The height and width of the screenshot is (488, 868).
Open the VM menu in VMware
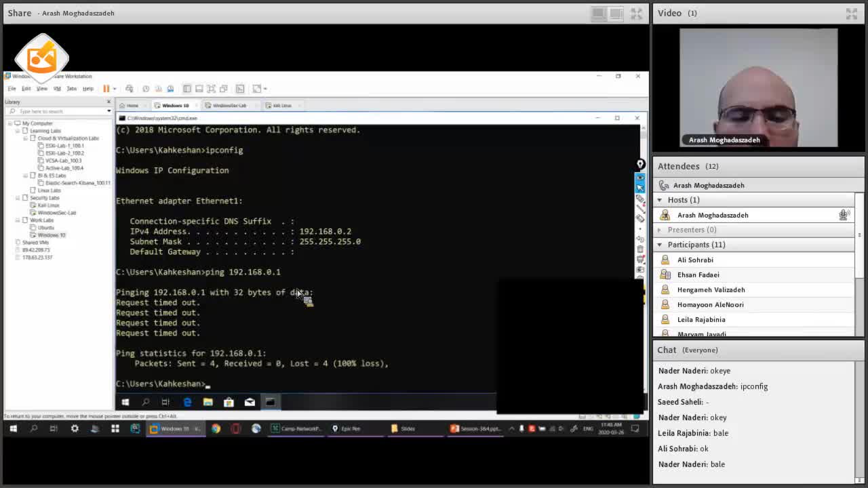tap(57, 89)
